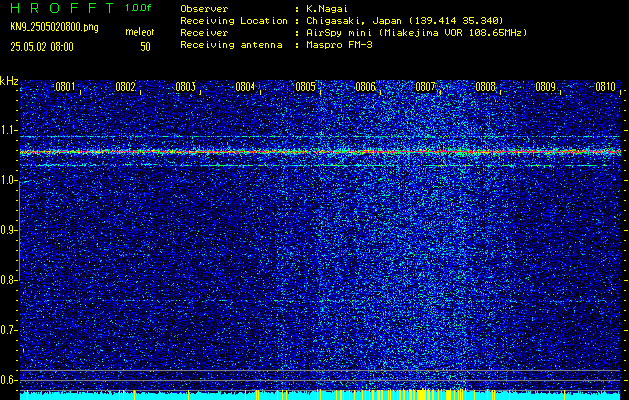Click the 0.9 frequency axis label

(x=8, y=230)
